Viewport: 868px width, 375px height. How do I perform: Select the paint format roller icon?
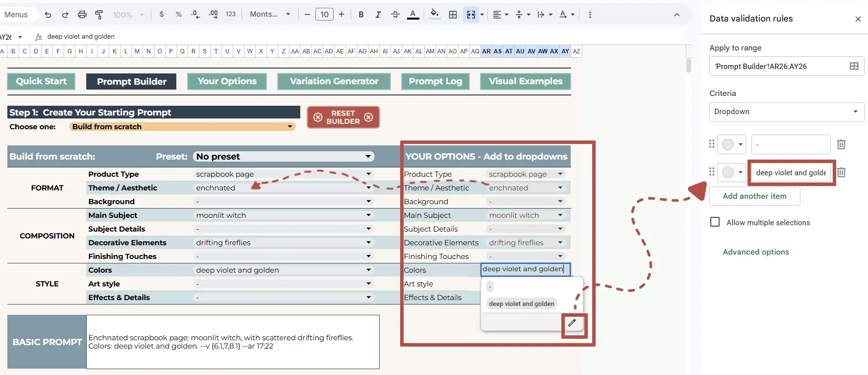tap(99, 15)
